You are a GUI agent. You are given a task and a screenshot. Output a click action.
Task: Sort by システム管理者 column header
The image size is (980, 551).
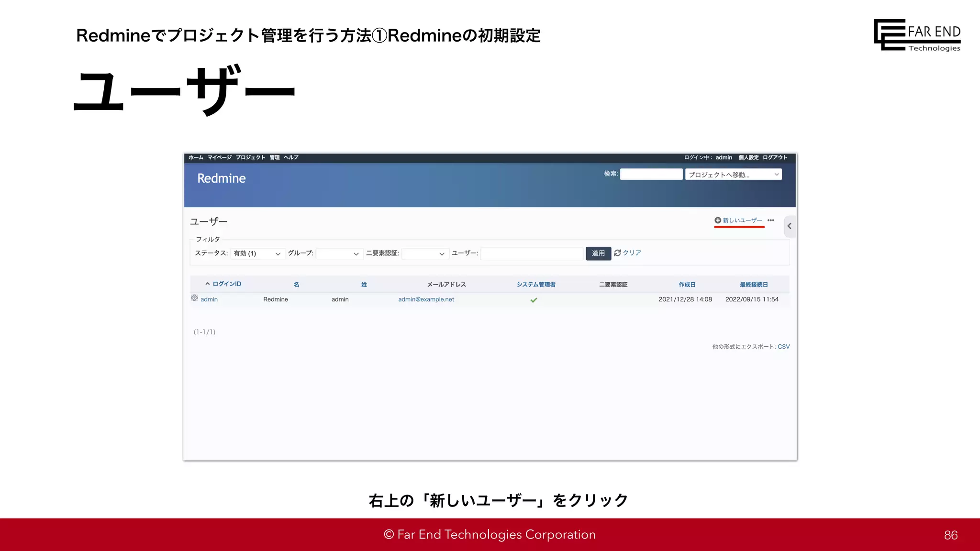[536, 285]
